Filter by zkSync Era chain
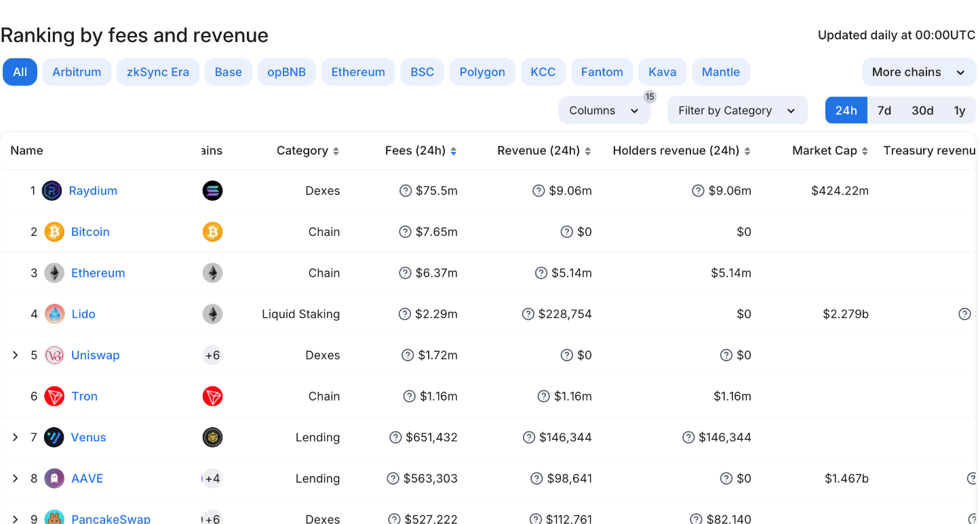The width and height of the screenshot is (980, 524). click(158, 72)
